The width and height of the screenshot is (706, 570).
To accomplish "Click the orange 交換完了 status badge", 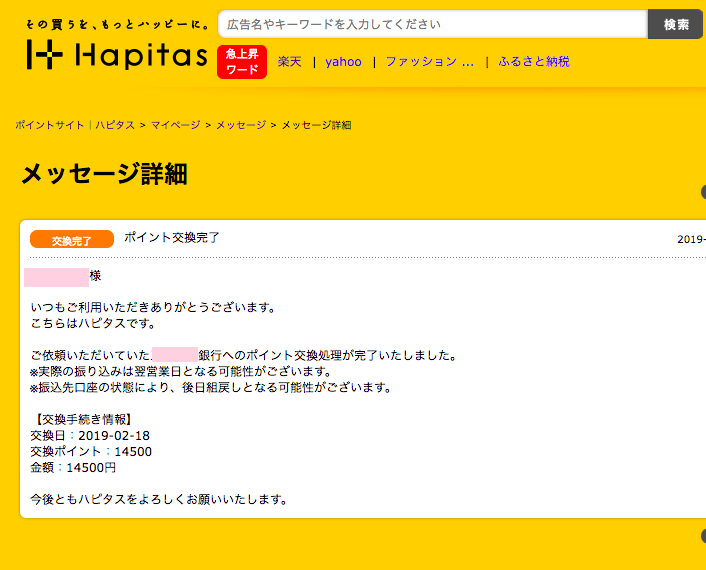I will click(x=72, y=240).
